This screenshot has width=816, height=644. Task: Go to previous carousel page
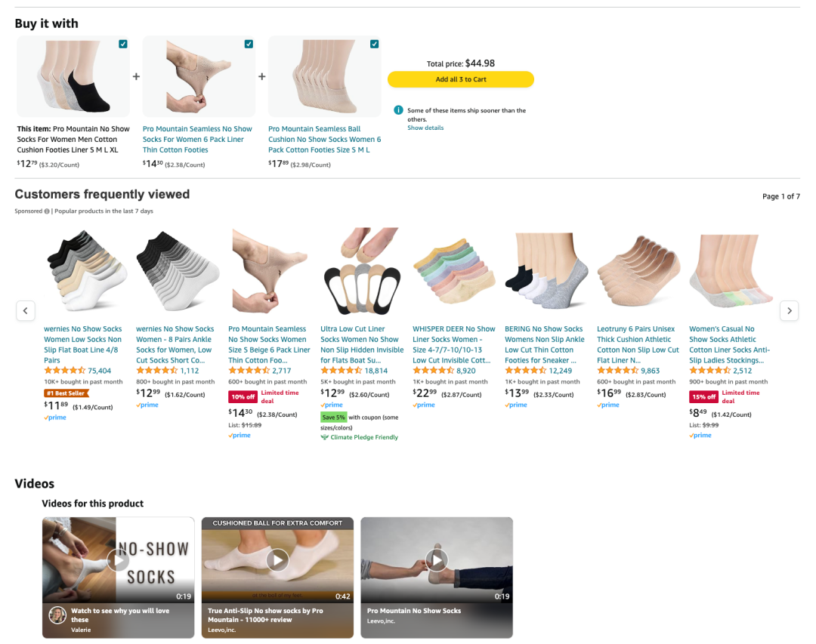click(26, 310)
